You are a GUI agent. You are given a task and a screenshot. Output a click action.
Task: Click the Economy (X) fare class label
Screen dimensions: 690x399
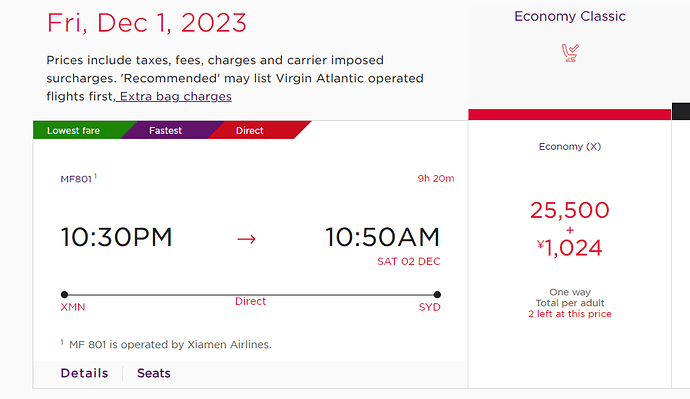click(x=570, y=146)
